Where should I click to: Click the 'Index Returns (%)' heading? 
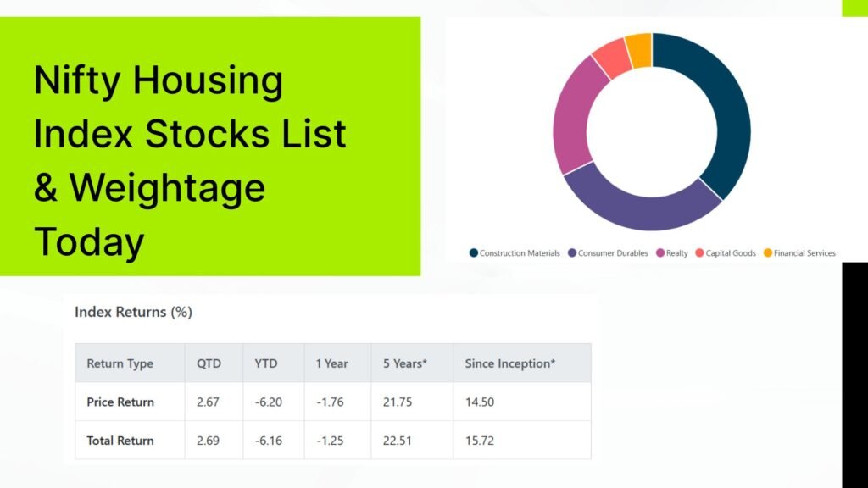point(133,312)
